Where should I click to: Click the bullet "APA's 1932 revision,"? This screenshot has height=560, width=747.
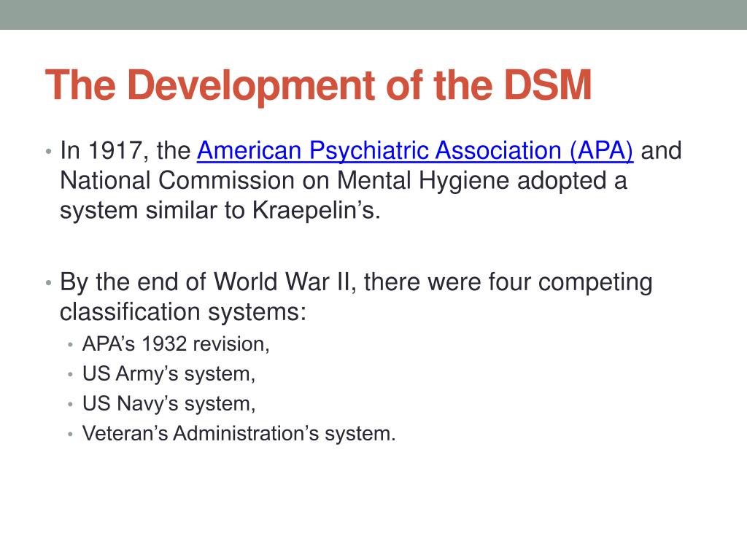coord(176,344)
